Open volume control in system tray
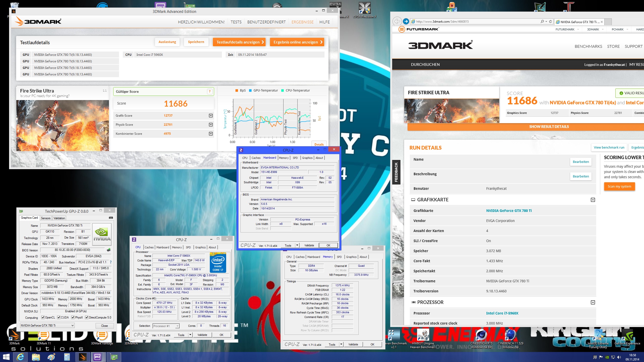 [x=619, y=357]
